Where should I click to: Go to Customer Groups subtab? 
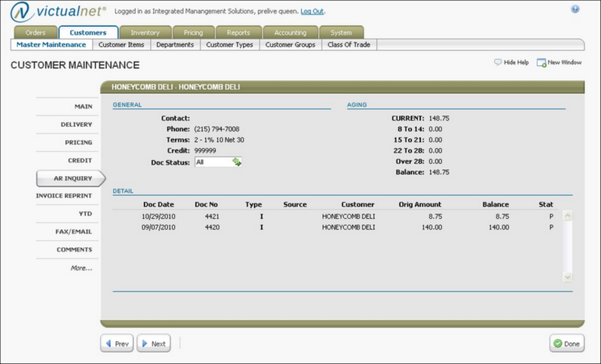point(290,45)
